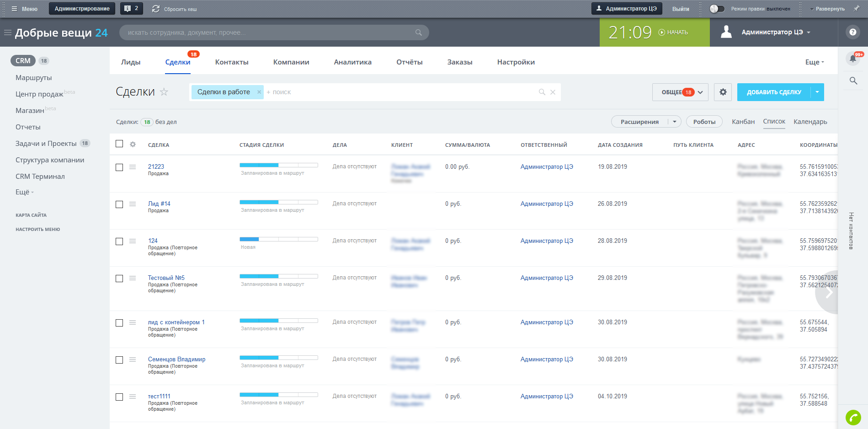
Task: Expand the Общее funnel dropdown
Action: coord(700,92)
